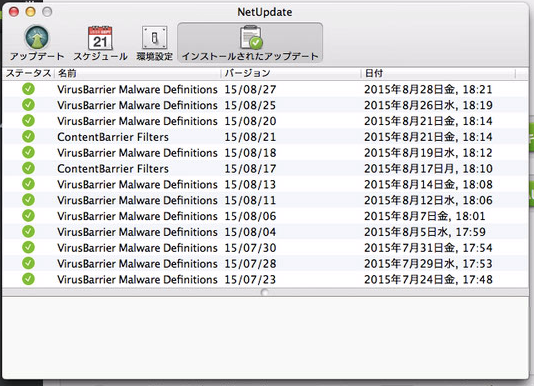Viewport: 534px width, 386px height.
Task: Click green status check for version 15/08/04
Action: [x=29, y=232]
